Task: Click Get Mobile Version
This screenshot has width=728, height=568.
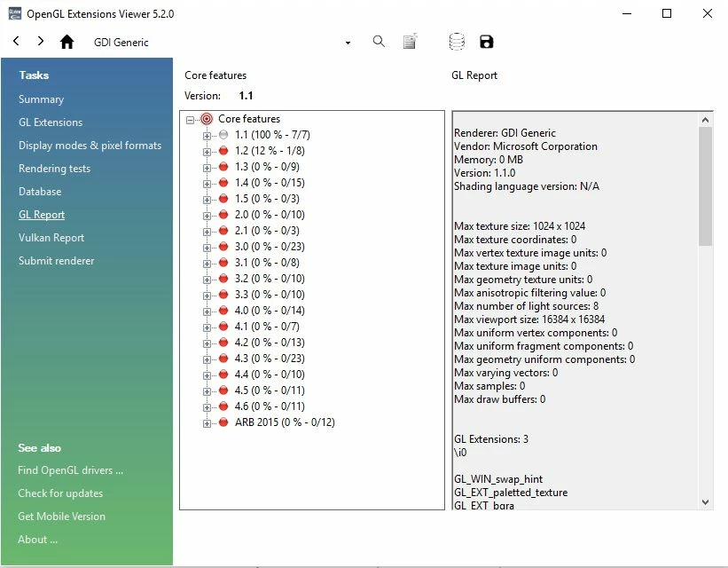Action: click(62, 517)
